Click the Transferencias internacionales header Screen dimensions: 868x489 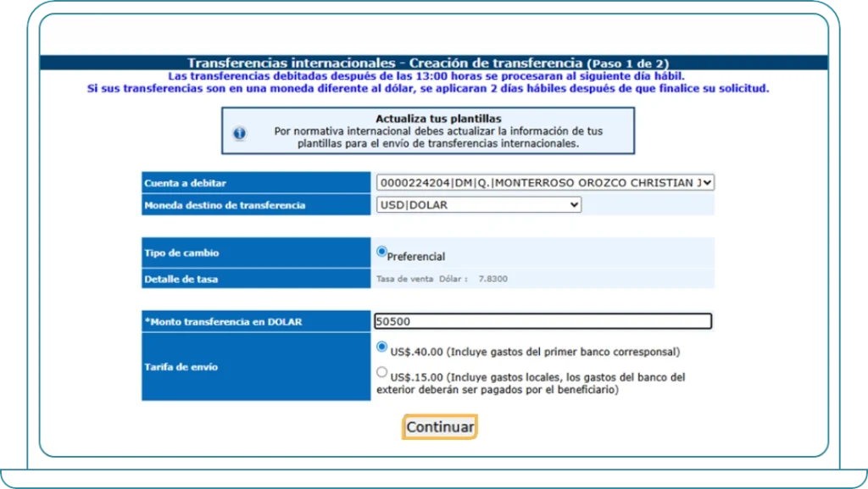[x=434, y=60]
